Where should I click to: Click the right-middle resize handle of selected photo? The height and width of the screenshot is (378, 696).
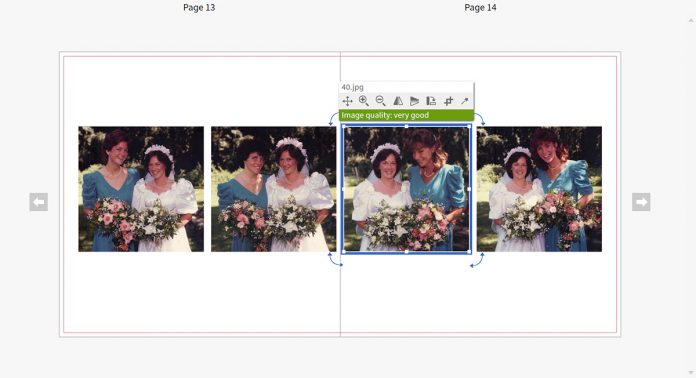[470, 189]
